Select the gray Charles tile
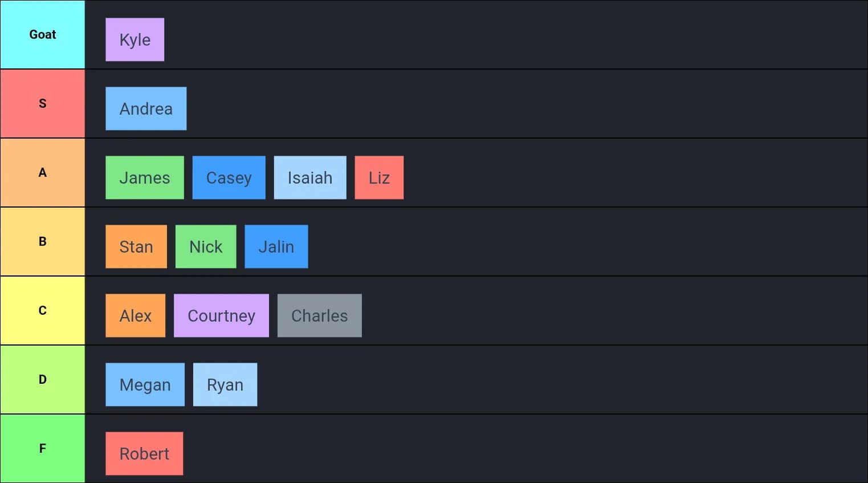 click(x=320, y=315)
